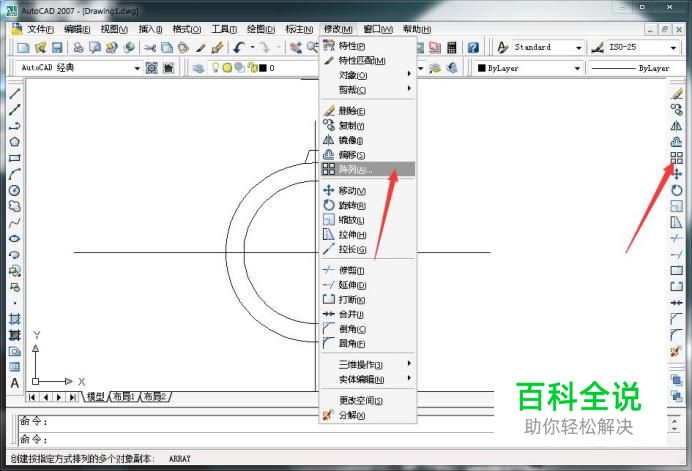The image size is (692, 471).
Task: Toggle the layer lock icon
Action: coord(253,68)
